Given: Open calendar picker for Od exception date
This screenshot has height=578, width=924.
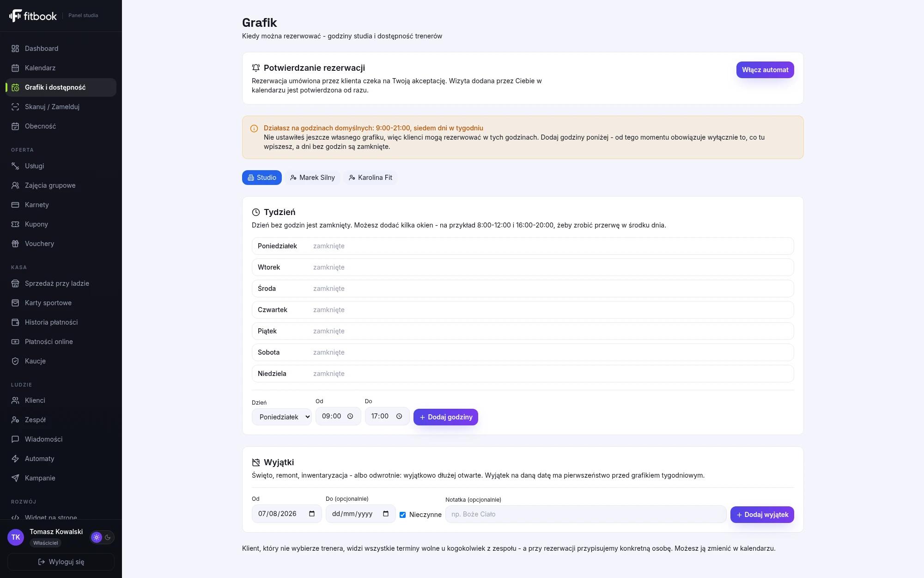Looking at the screenshot, I should coord(312,514).
